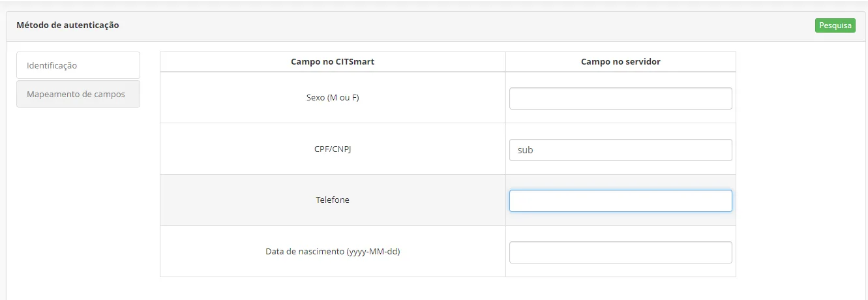The height and width of the screenshot is (300, 868).
Task: Click the Método de autenticação panel title
Action: [x=68, y=25]
